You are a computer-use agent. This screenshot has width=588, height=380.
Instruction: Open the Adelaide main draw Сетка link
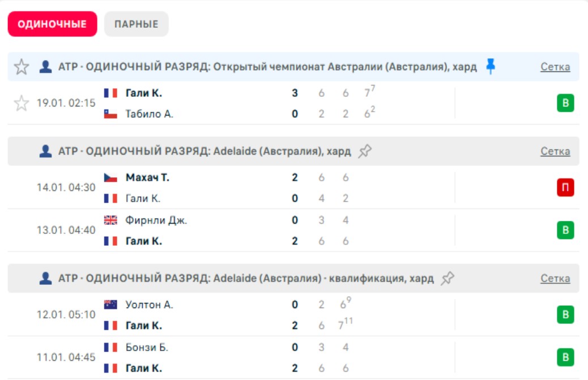(x=555, y=151)
